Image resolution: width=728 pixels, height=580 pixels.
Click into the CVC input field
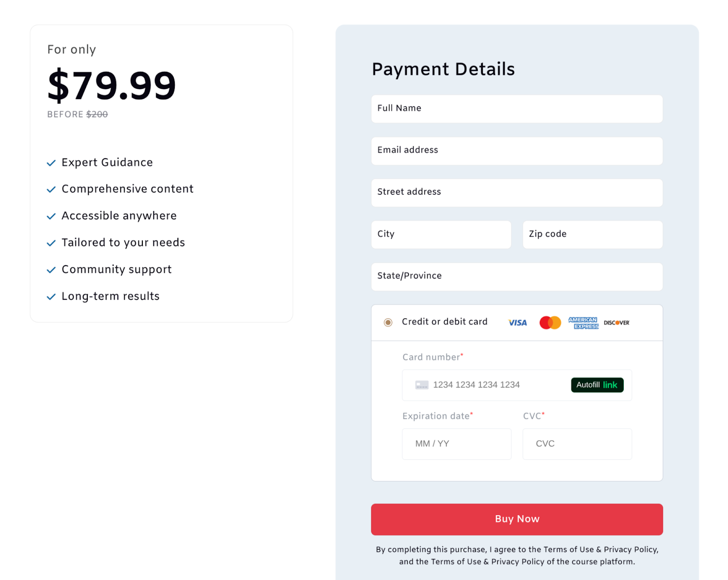click(577, 444)
